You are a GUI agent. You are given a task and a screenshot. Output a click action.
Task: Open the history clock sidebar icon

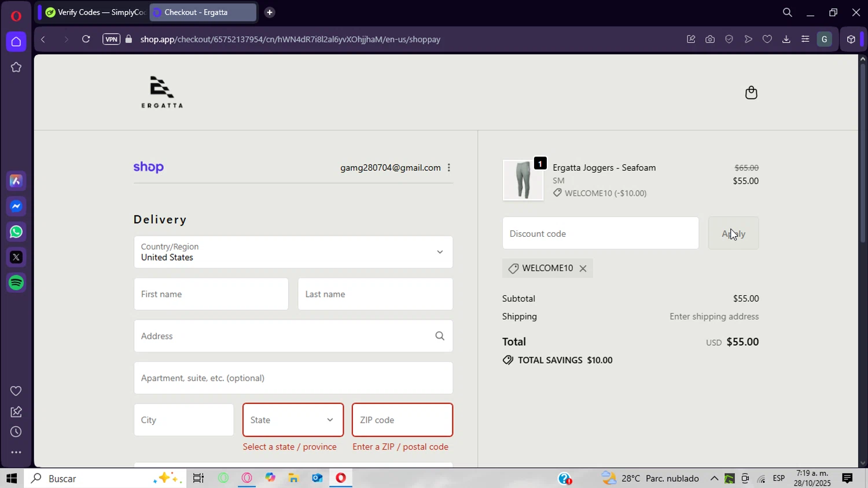[16, 432]
